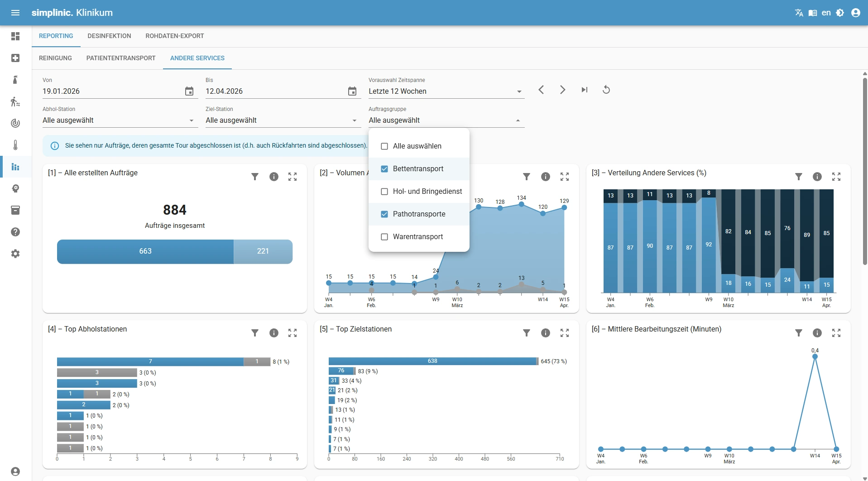Open patient transport via the walking figure icon
This screenshot has height=481, width=868.
15,102
